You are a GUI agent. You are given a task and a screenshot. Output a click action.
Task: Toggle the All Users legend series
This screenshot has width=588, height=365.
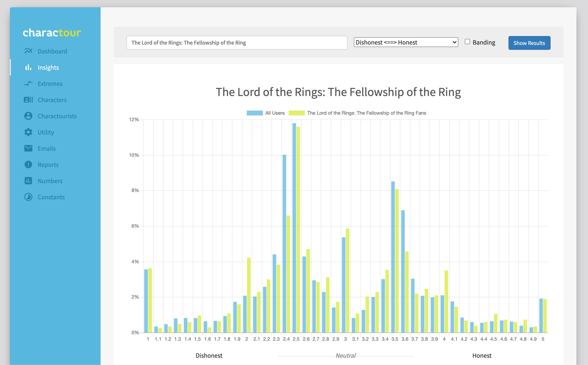click(275, 113)
